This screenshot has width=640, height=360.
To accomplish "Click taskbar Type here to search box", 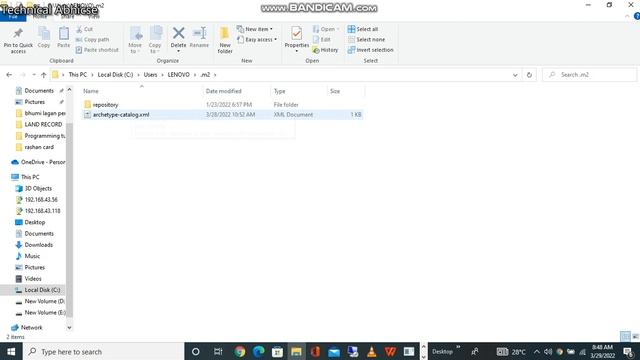I will pyautogui.click(x=104, y=351).
